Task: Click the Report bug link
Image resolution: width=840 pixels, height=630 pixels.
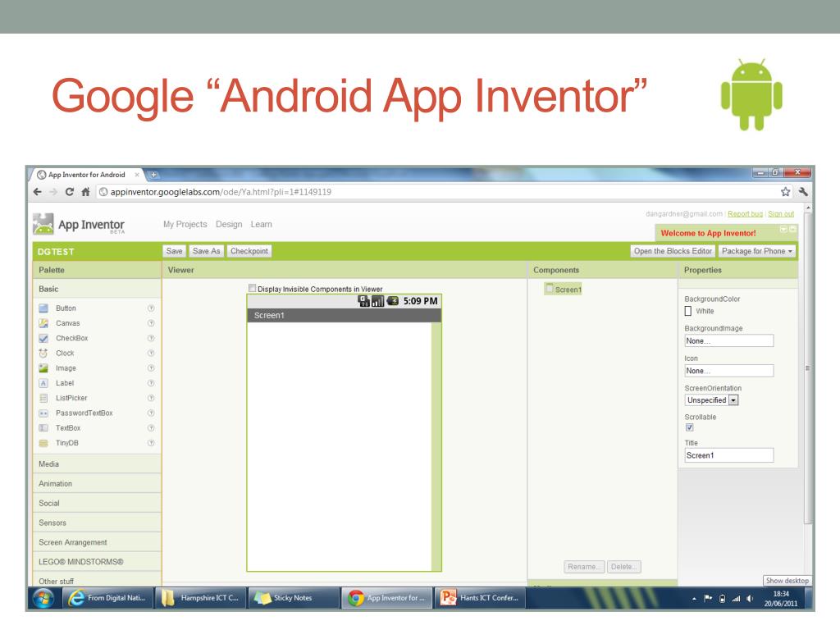Action: pos(745,214)
